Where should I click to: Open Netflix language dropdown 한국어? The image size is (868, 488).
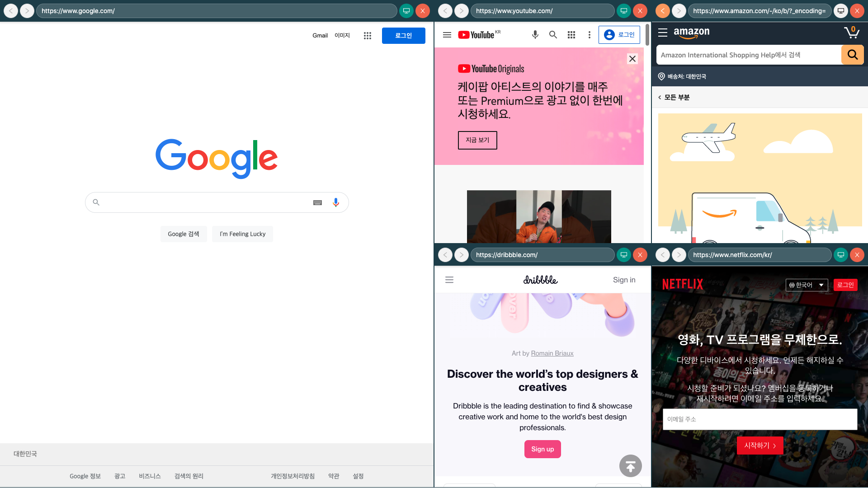pos(807,285)
